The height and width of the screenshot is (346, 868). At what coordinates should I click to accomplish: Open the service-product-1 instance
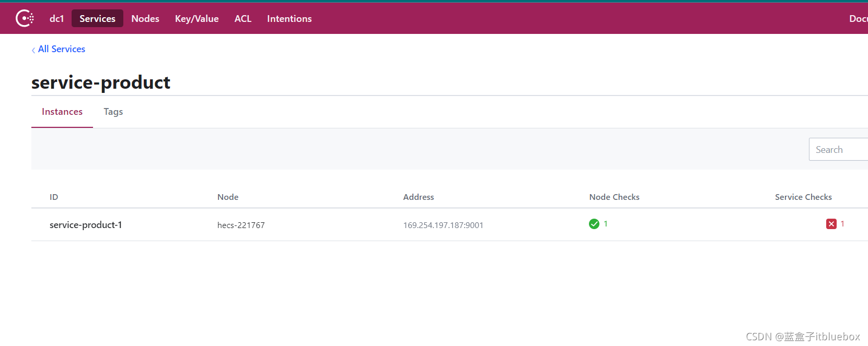pyautogui.click(x=86, y=225)
